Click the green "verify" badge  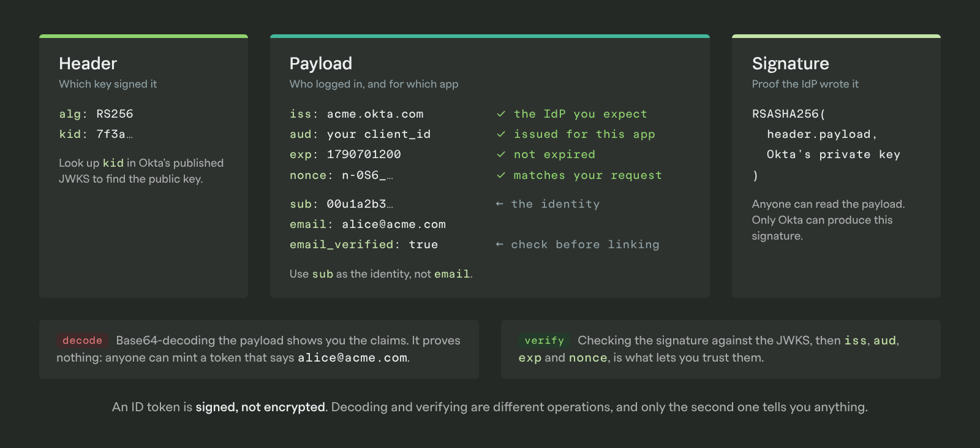click(544, 341)
